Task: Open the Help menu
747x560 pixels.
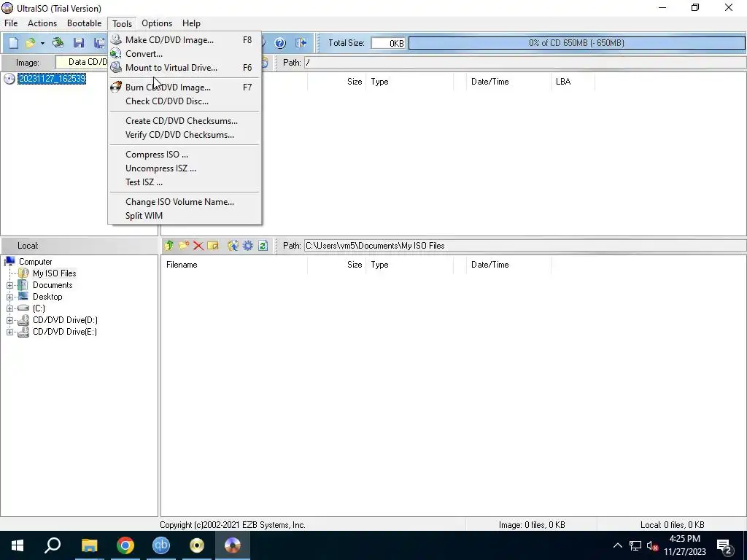Action: pos(191,23)
